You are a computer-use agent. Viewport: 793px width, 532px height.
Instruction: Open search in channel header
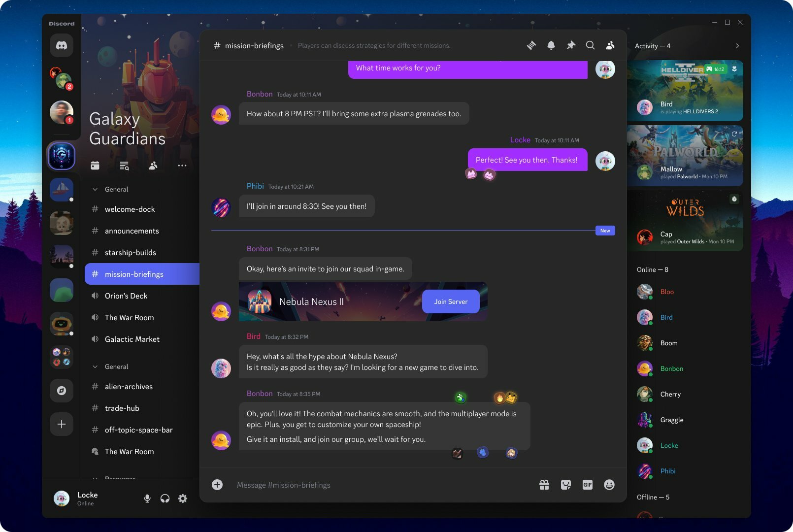[590, 45]
